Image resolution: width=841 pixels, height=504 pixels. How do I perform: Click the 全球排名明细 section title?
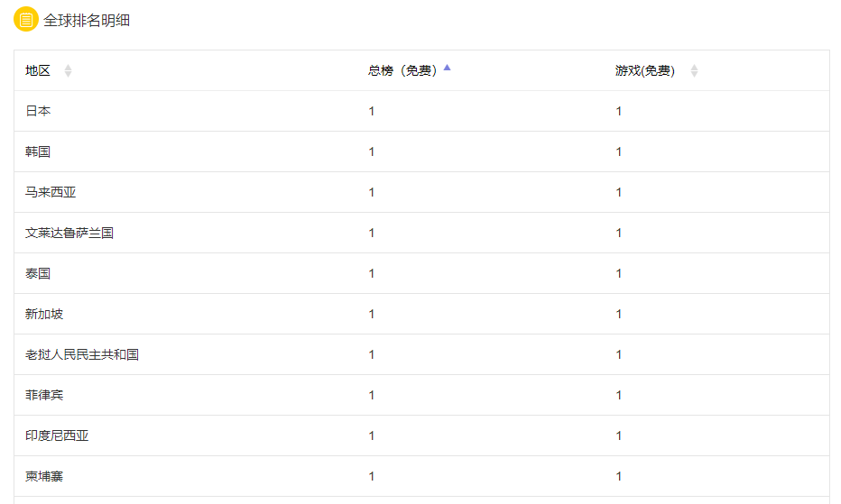[x=87, y=20]
